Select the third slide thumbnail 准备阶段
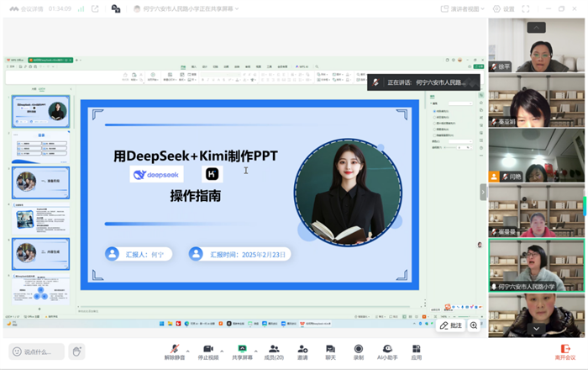This screenshot has height=370, width=588. click(x=40, y=182)
